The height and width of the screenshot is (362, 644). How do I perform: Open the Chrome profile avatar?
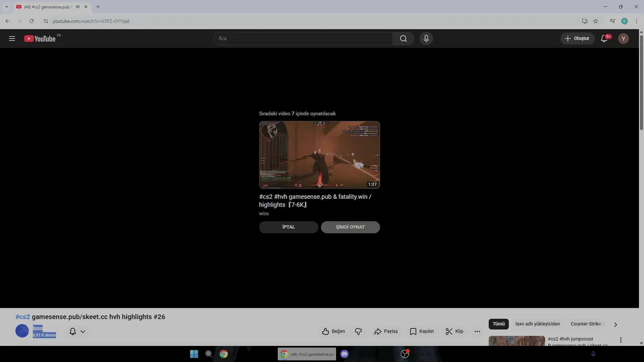[x=624, y=21]
